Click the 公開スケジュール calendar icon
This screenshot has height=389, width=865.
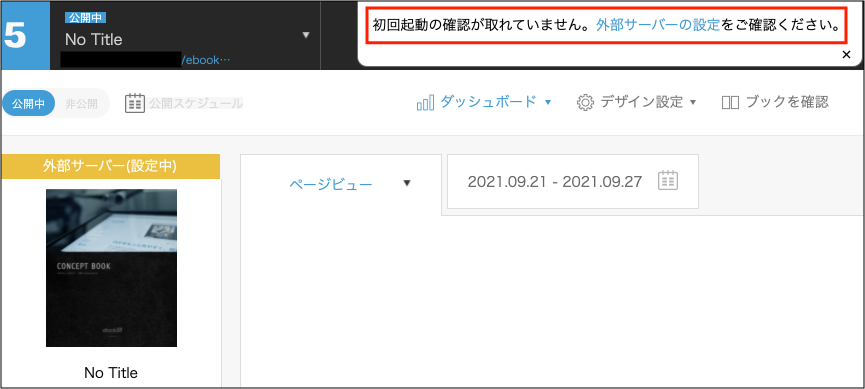(135, 103)
